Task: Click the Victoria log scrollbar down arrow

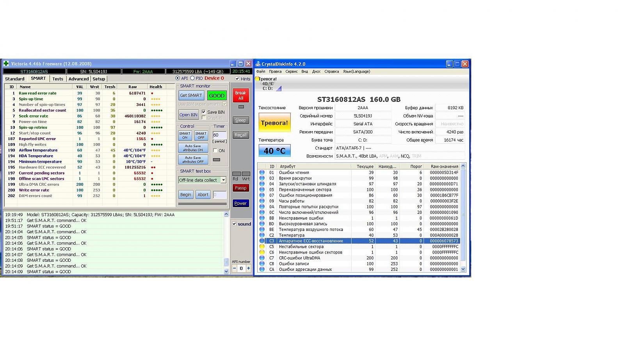Action: (x=226, y=271)
